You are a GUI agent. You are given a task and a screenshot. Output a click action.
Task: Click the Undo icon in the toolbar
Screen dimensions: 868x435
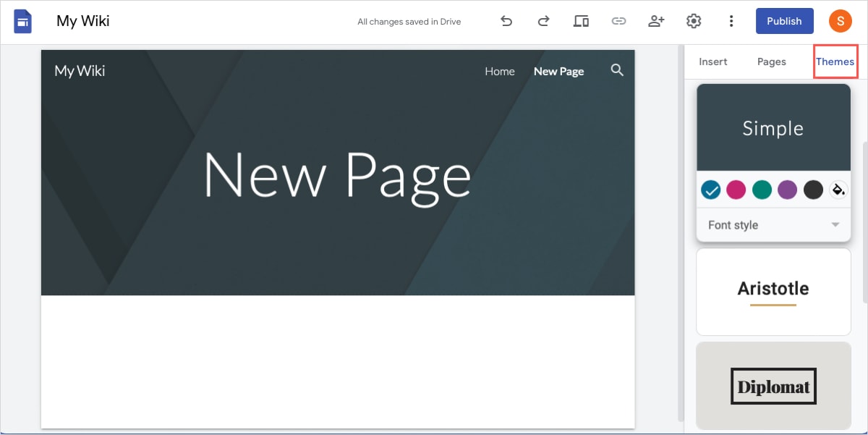click(x=506, y=21)
